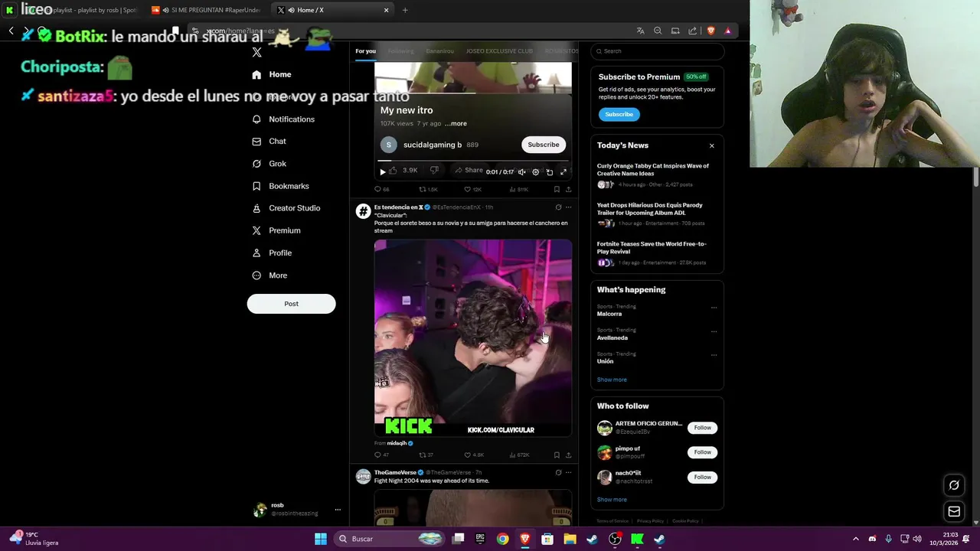Toggle mute on the embedded video player
Image resolution: width=980 pixels, height=551 pixels.
[522, 172]
